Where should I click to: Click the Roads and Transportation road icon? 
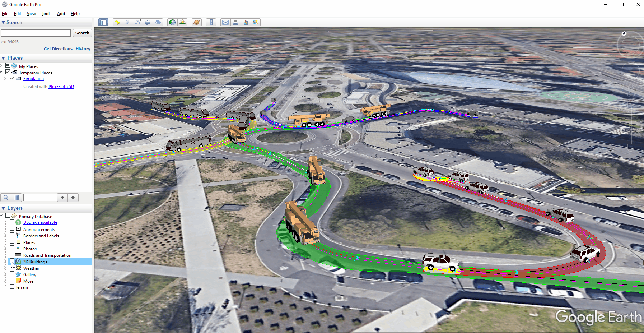pos(18,255)
